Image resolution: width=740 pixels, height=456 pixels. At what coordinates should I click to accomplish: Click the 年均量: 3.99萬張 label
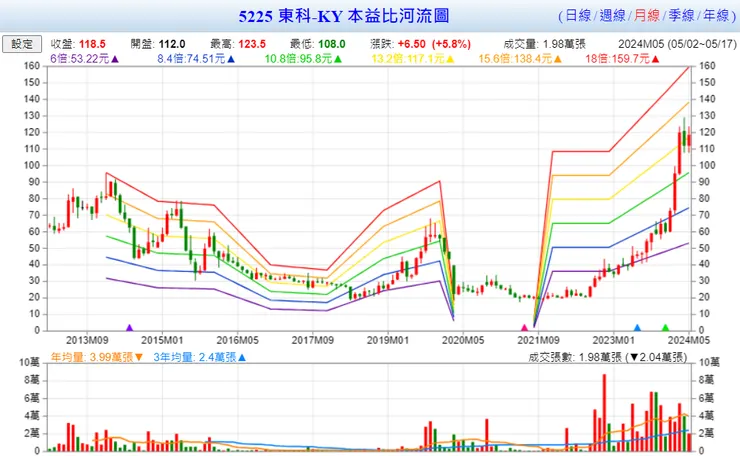pyautogui.click(x=92, y=357)
